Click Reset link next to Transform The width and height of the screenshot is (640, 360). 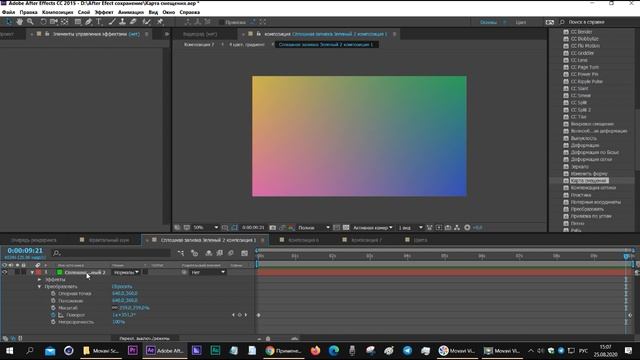coord(122,287)
